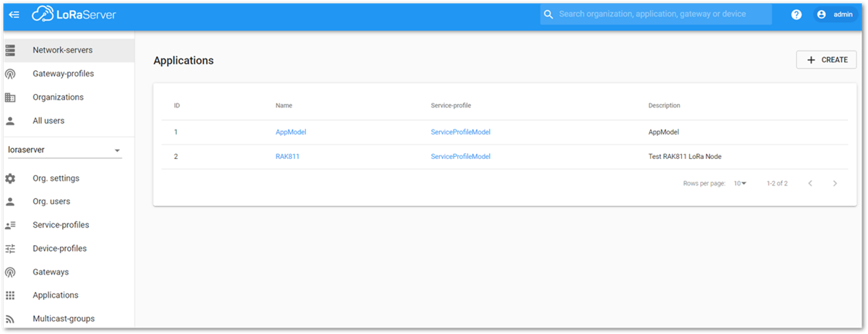Open Device-profiles menu item
The image size is (868, 334).
pos(68,249)
